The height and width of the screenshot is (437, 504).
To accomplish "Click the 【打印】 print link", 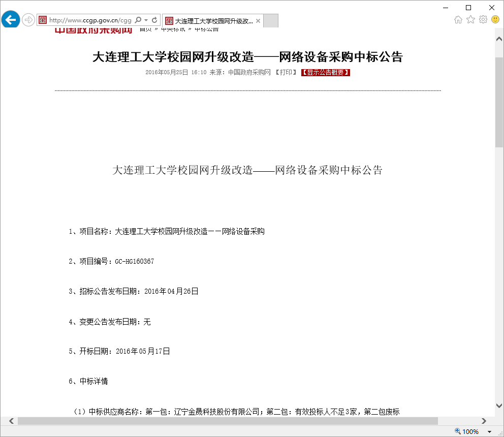I will click(x=286, y=73).
